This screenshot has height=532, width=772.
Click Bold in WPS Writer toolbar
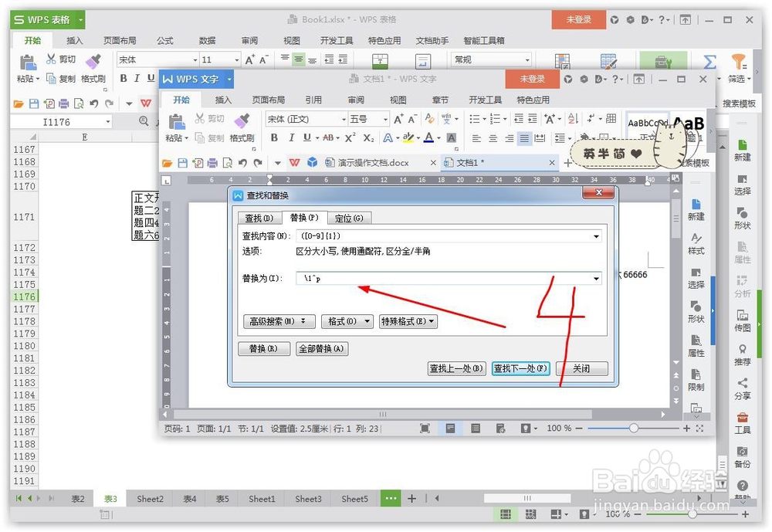coord(274,138)
